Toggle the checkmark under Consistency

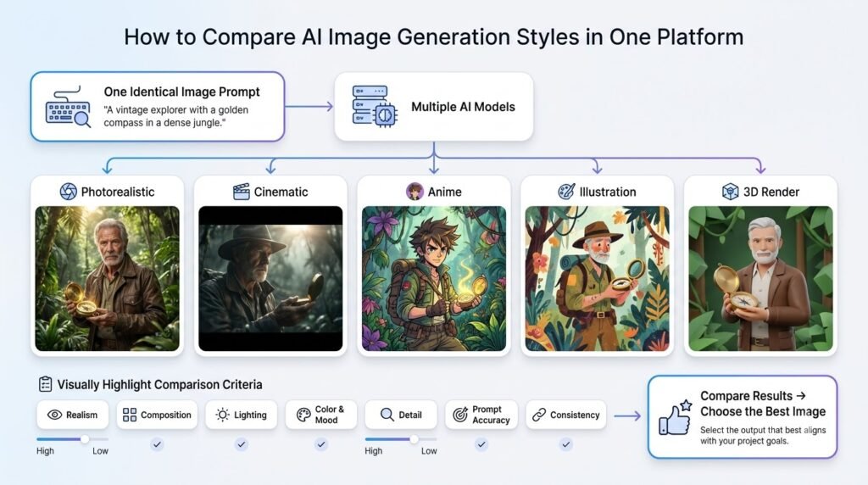point(565,444)
